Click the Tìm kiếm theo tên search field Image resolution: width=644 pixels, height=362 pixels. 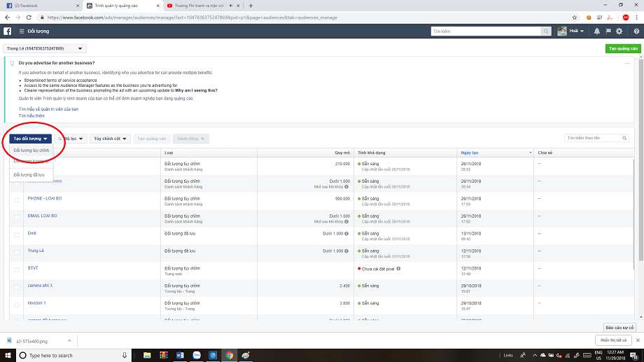coord(591,139)
